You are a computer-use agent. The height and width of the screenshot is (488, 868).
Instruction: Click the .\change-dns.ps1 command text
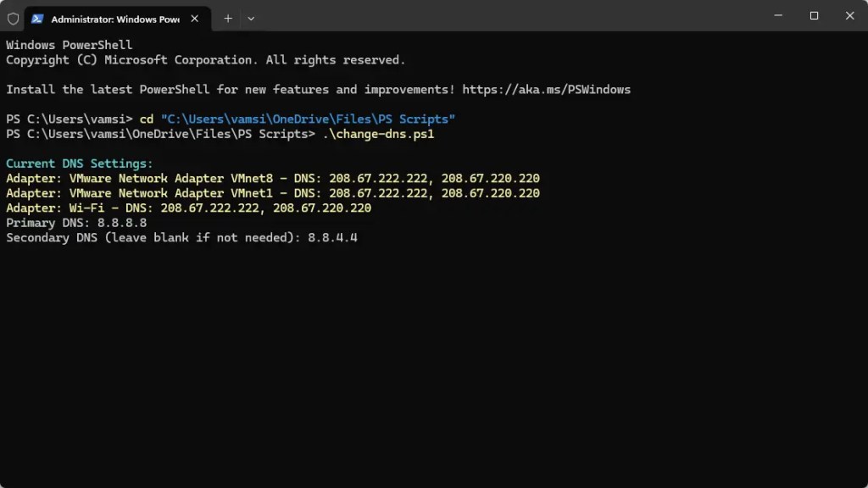tap(379, 134)
